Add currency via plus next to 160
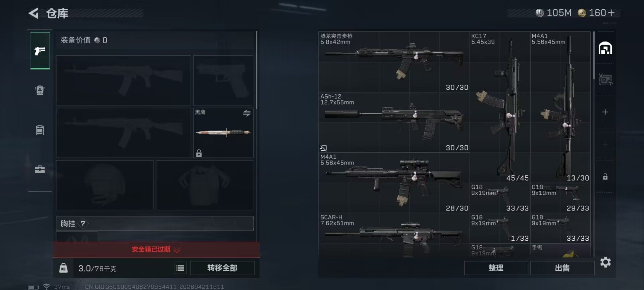The image size is (644, 290). pyautogui.click(x=611, y=13)
